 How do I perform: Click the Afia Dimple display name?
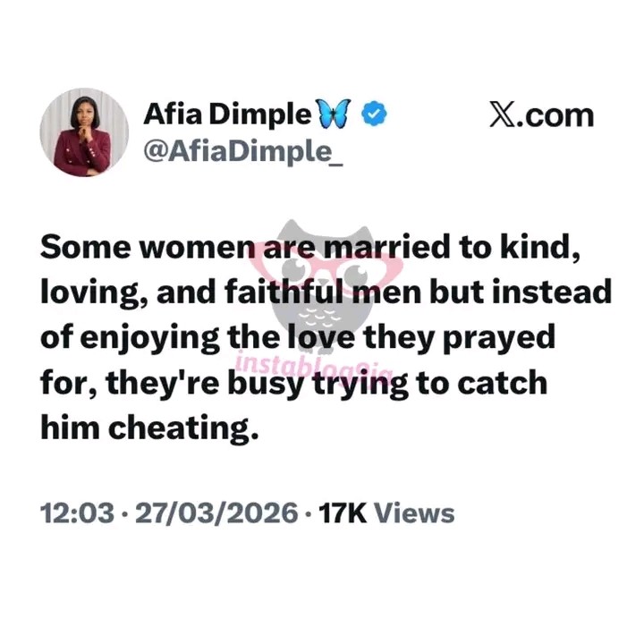click(x=227, y=115)
